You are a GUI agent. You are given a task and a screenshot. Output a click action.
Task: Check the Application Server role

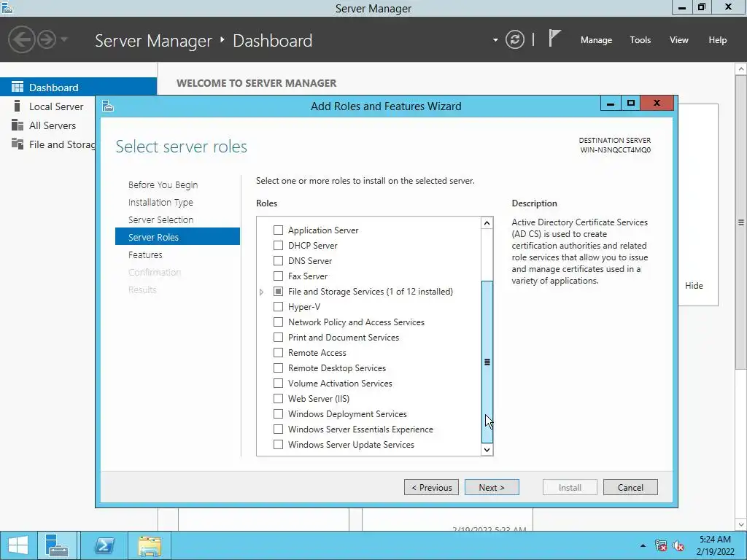click(278, 230)
